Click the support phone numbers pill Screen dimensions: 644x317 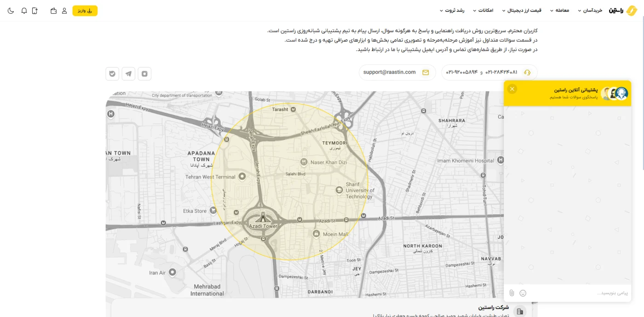click(x=489, y=72)
